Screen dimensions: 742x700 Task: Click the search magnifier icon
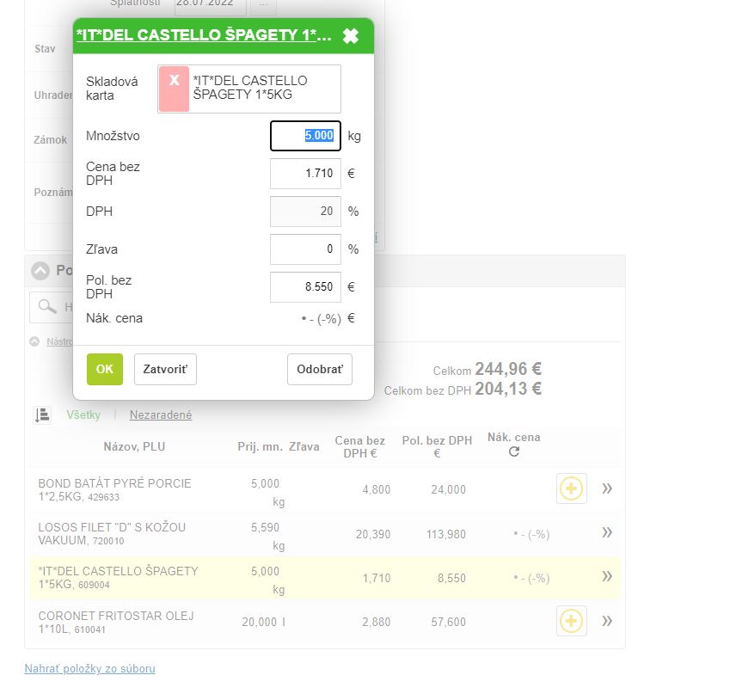47,307
